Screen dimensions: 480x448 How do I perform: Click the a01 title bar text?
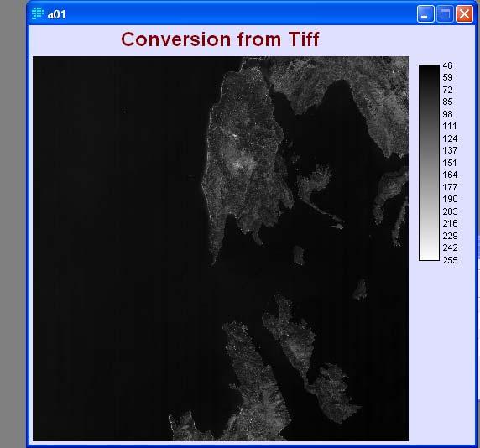[56, 15]
